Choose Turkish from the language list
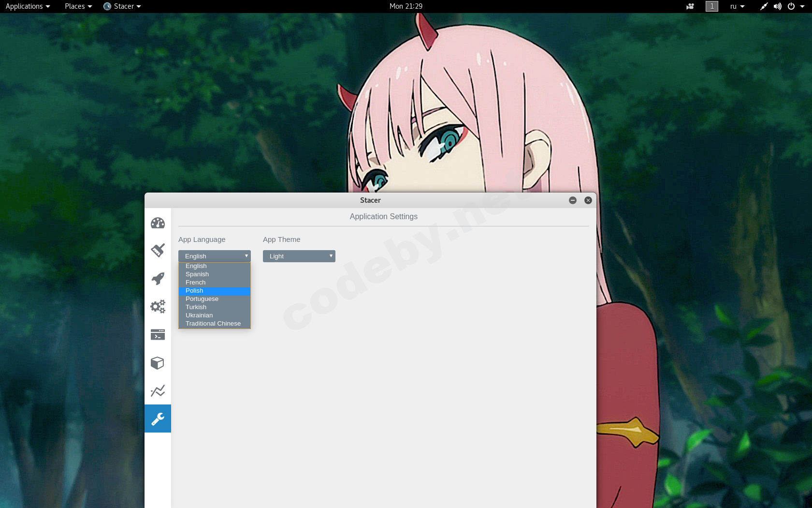The width and height of the screenshot is (812, 508). [215, 307]
